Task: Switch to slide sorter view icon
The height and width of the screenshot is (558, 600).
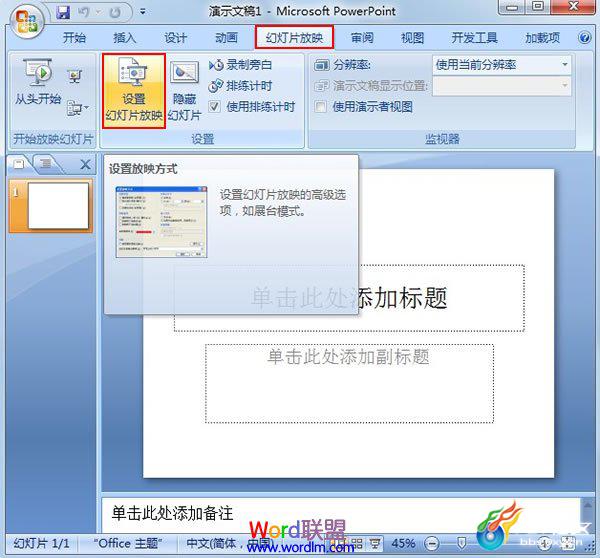Action: 357,543
